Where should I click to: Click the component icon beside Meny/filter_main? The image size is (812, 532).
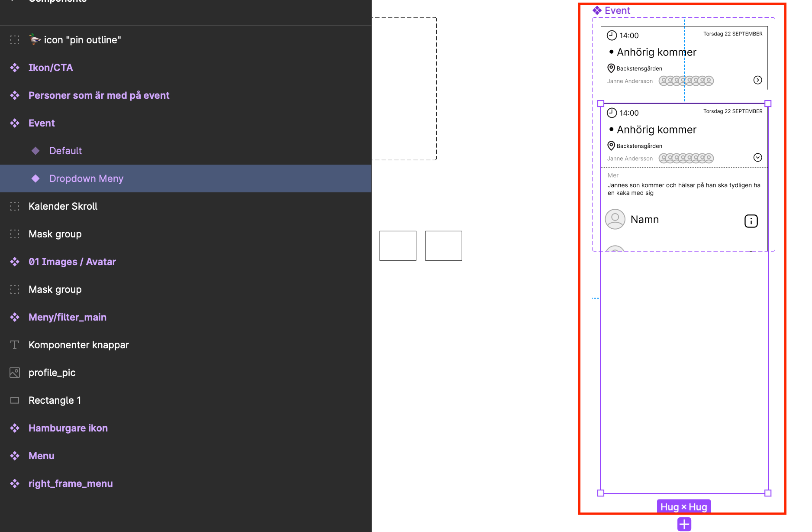click(x=15, y=317)
